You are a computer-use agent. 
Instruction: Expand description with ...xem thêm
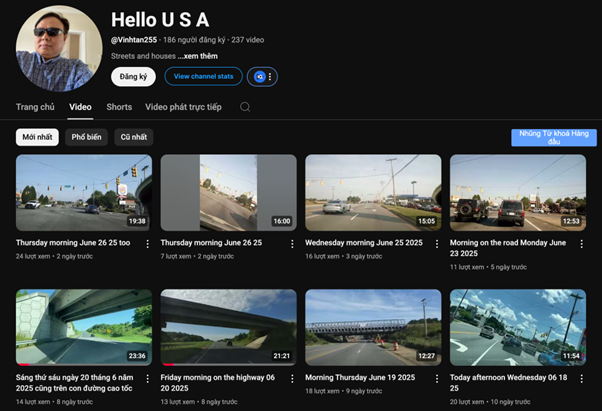coord(197,56)
